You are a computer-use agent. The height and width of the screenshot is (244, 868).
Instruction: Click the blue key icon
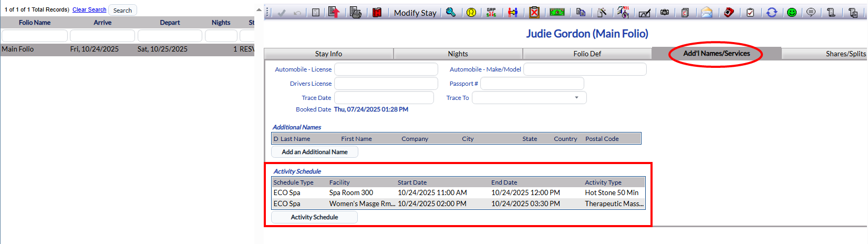451,12
